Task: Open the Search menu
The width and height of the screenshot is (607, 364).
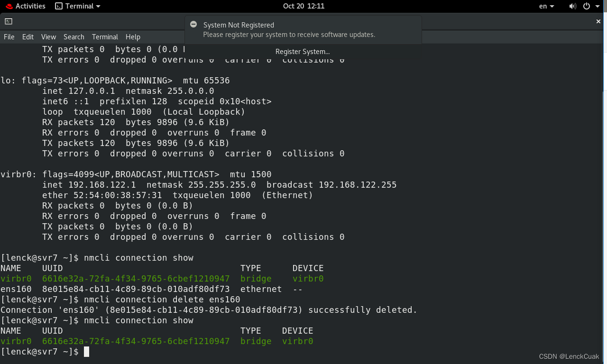Action: pos(74,36)
